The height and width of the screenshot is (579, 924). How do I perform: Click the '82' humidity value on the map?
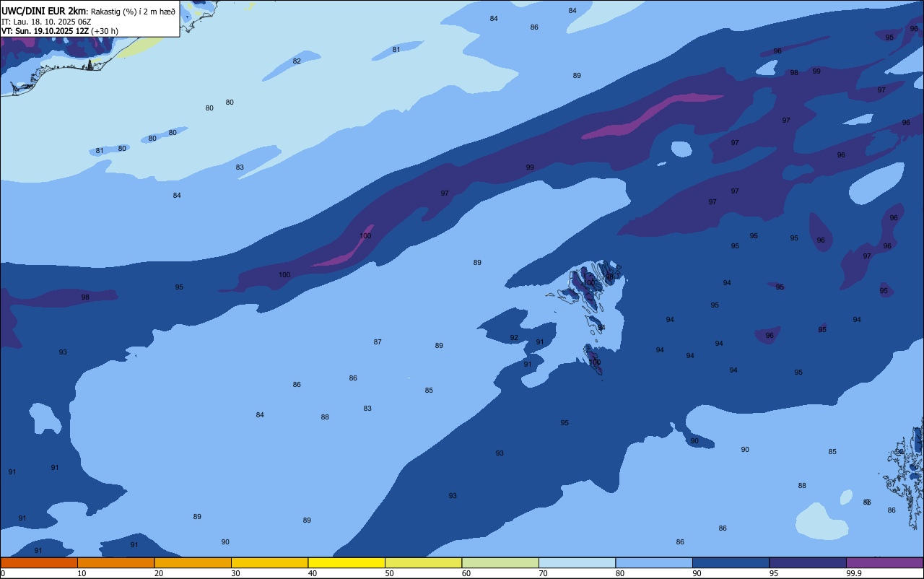click(297, 61)
